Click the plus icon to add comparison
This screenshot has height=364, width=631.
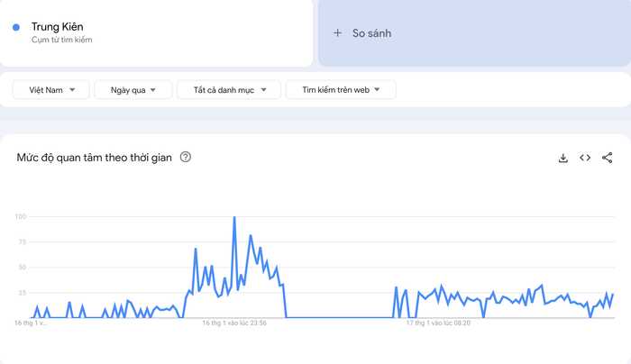(338, 33)
